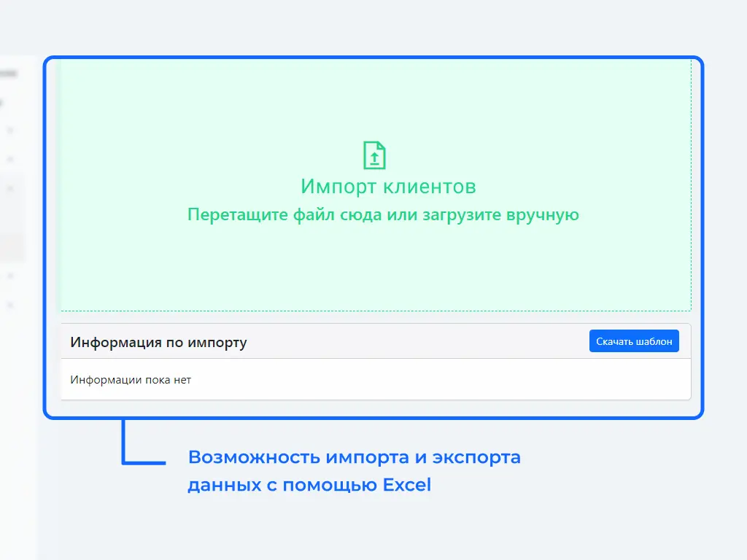This screenshot has height=560, width=747.
Task: Click empty green dropzone area below subtitle
Action: pyautogui.click(x=376, y=270)
